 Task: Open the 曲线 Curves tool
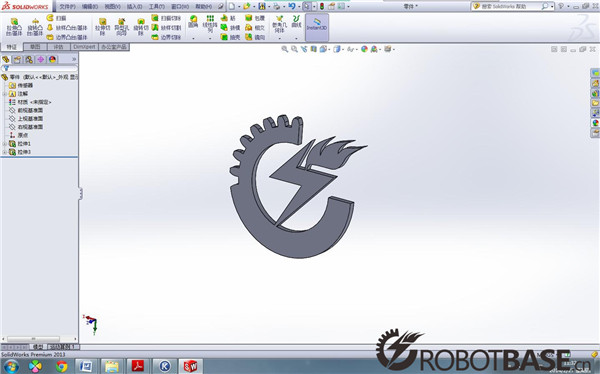[x=296, y=21]
